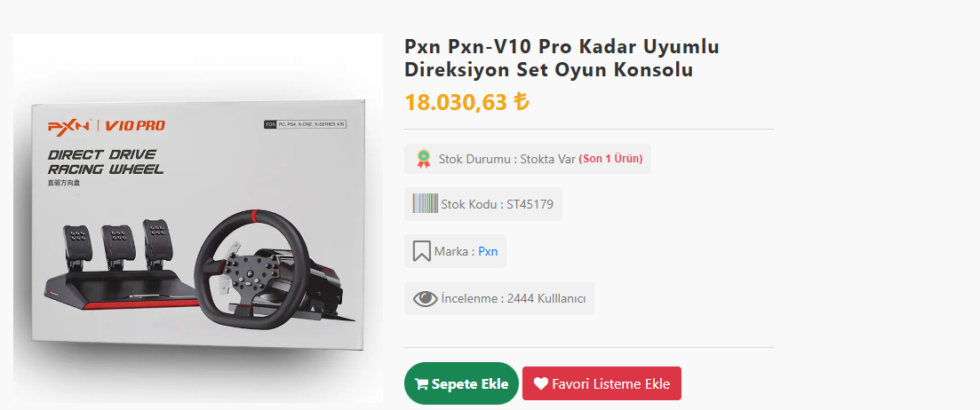Click the shopping cart icon in Sepete Ekle
Screen dimensions: 980x410
click(421, 383)
